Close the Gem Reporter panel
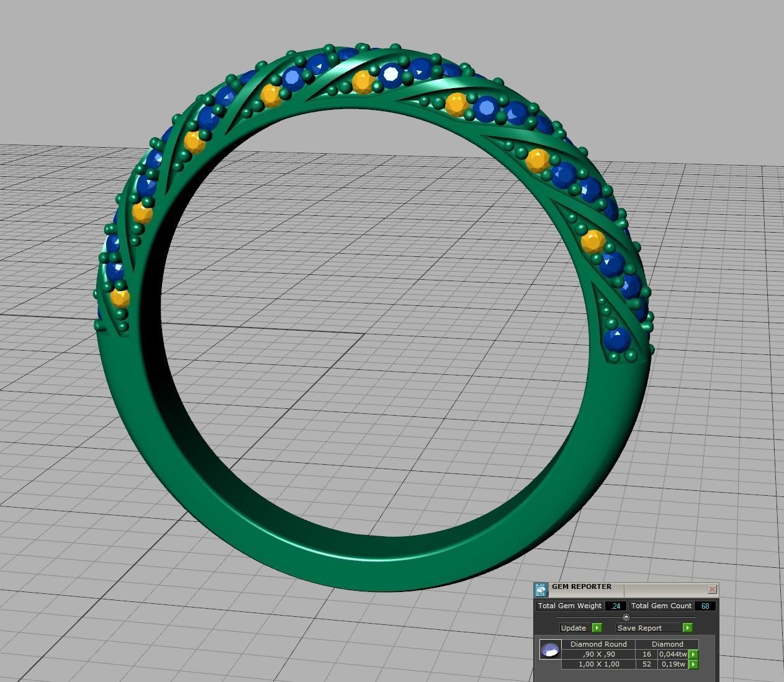The width and height of the screenshot is (784, 682). click(712, 589)
